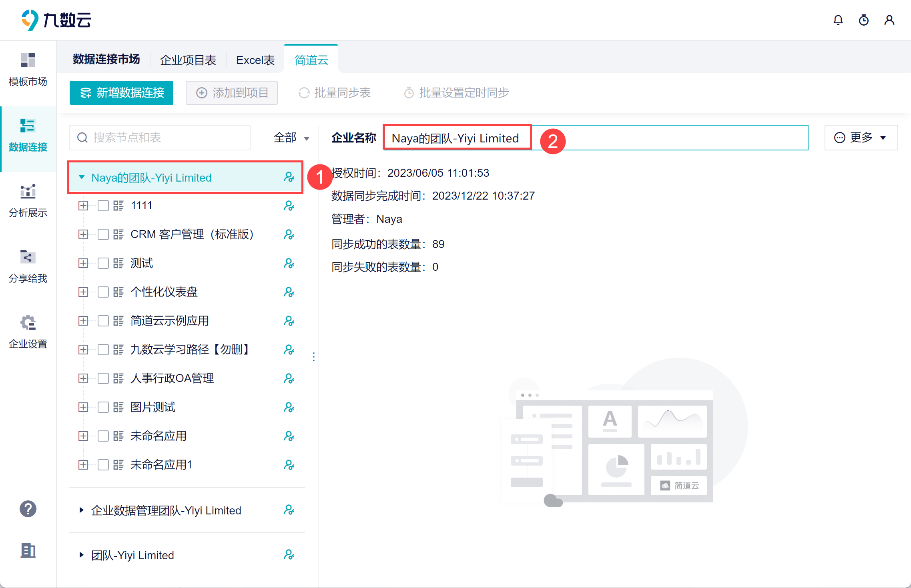Switch to the 企业项目表 tab

click(188, 60)
